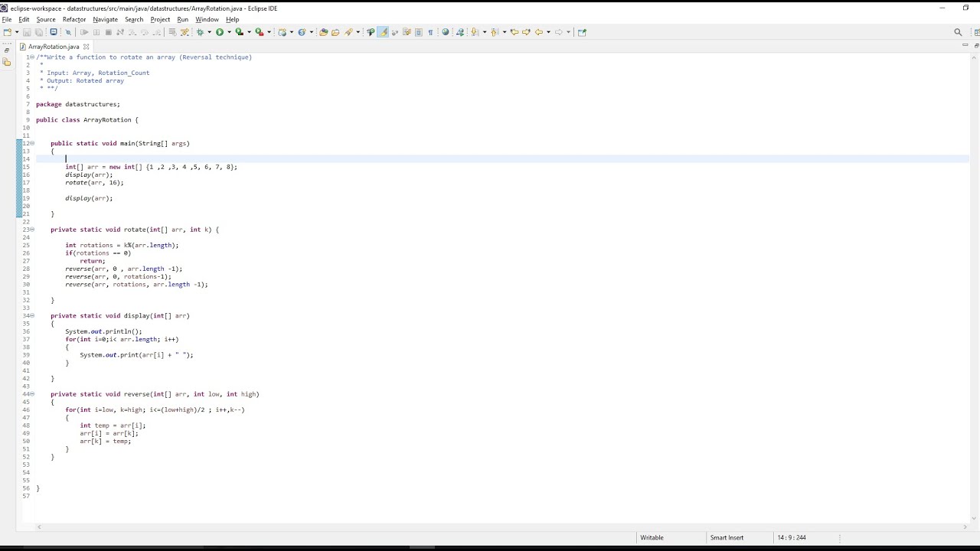Click the Smart Insert status entry
This screenshot has width=980, height=551.
pos(727,537)
